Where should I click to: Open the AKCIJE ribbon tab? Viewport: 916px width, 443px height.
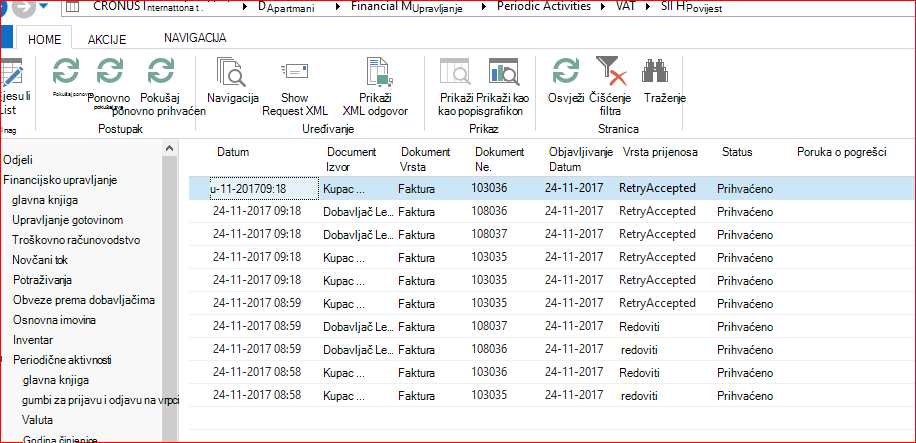[x=107, y=40]
